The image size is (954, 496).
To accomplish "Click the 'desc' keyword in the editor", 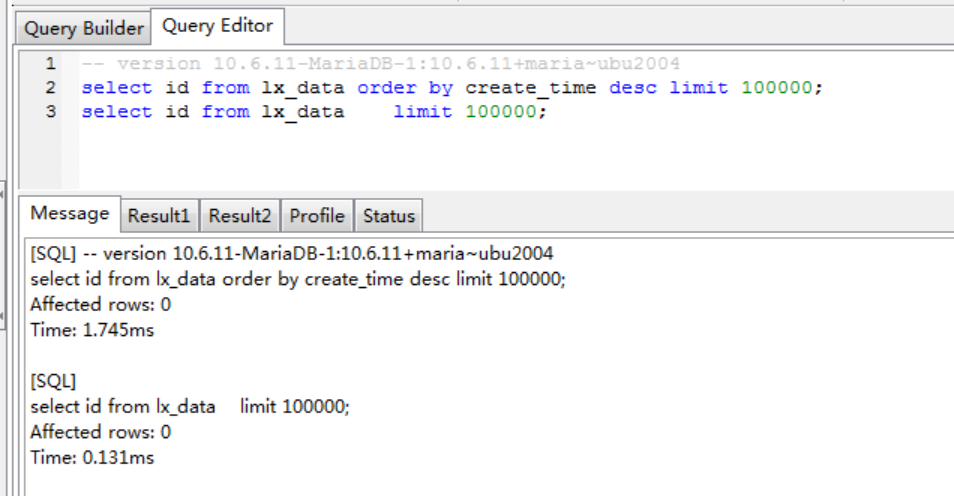I will 633,88.
